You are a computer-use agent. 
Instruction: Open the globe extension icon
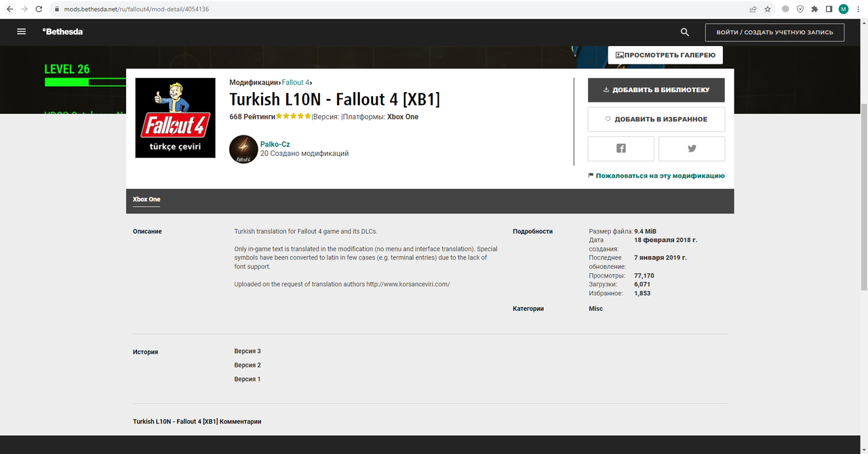(786, 9)
